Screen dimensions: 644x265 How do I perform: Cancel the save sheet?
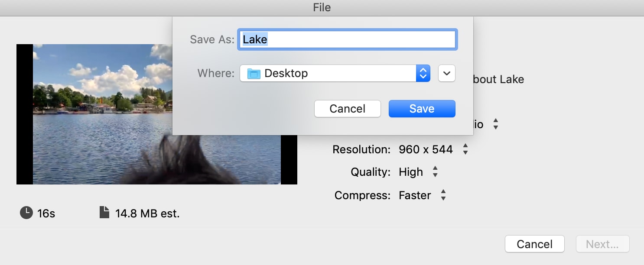[x=348, y=109]
